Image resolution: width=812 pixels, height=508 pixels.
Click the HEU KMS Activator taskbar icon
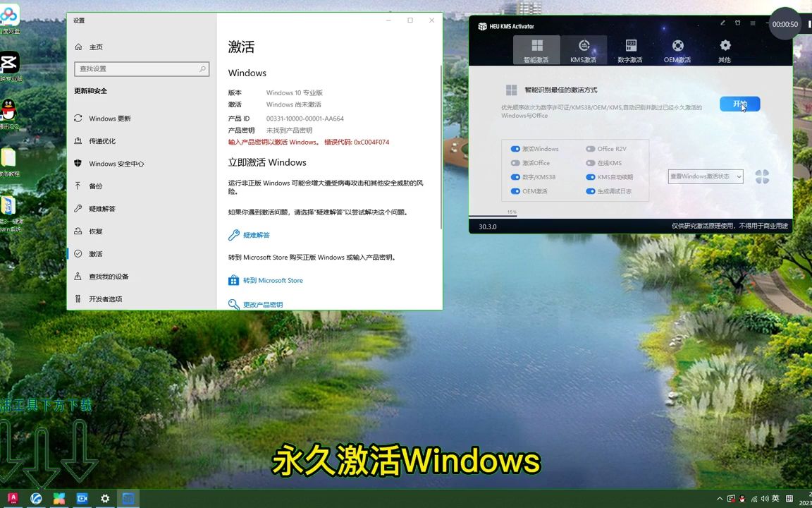click(x=128, y=498)
